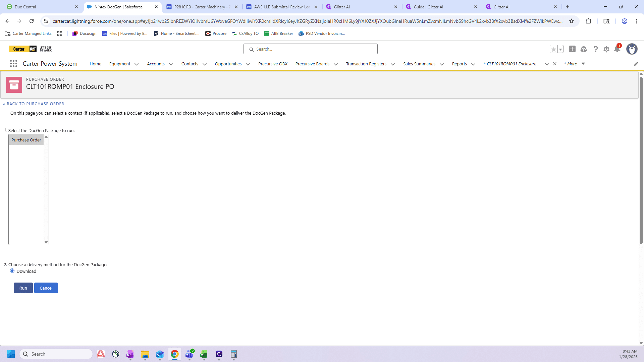Click the Purchase Order record icon
The image size is (644, 362).
tap(14, 85)
